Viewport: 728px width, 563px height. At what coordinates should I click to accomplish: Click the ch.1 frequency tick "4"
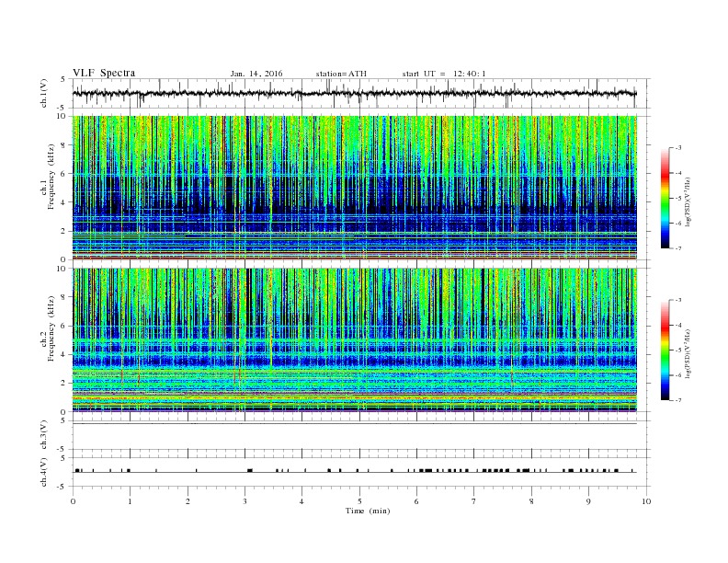point(63,202)
